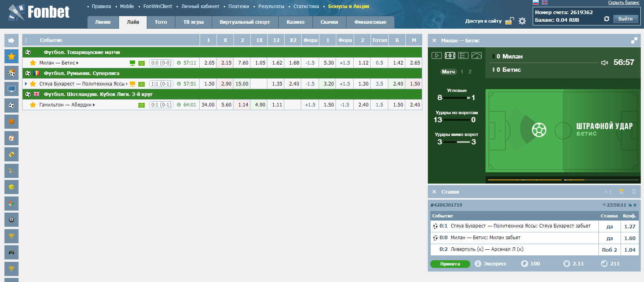
Task: Switch to the Линия tab
Action: point(103,22)
